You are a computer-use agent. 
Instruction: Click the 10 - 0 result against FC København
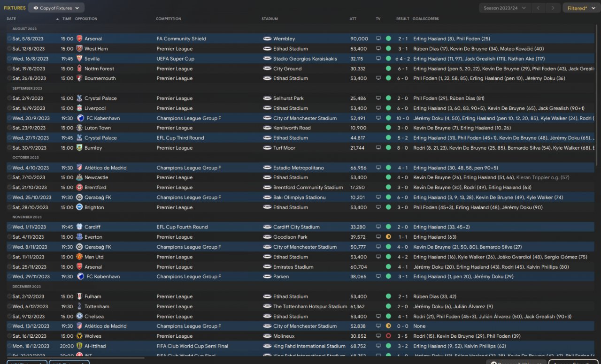tap(402, 118)
